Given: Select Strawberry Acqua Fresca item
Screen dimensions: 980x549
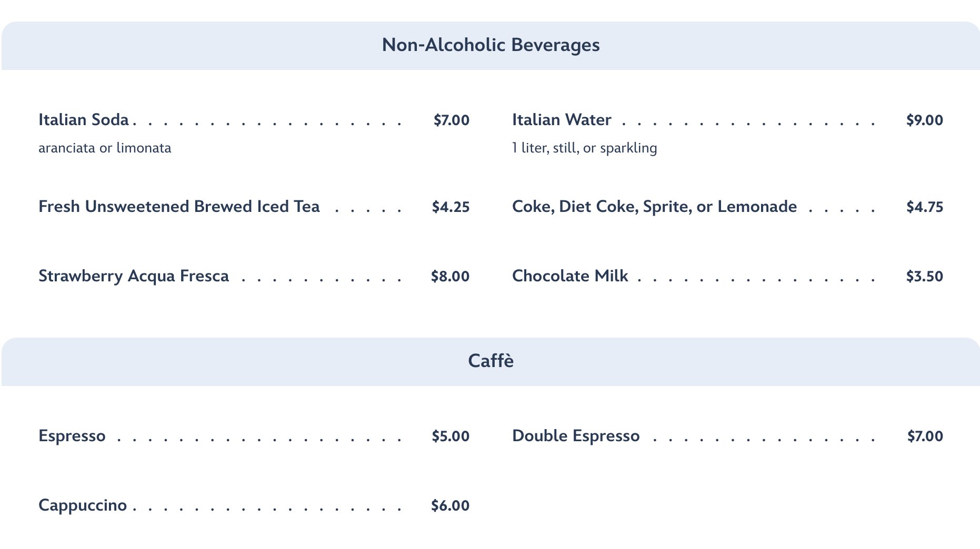Looking at the screenshot, I should pyautogui.click(x=134, y=276).
